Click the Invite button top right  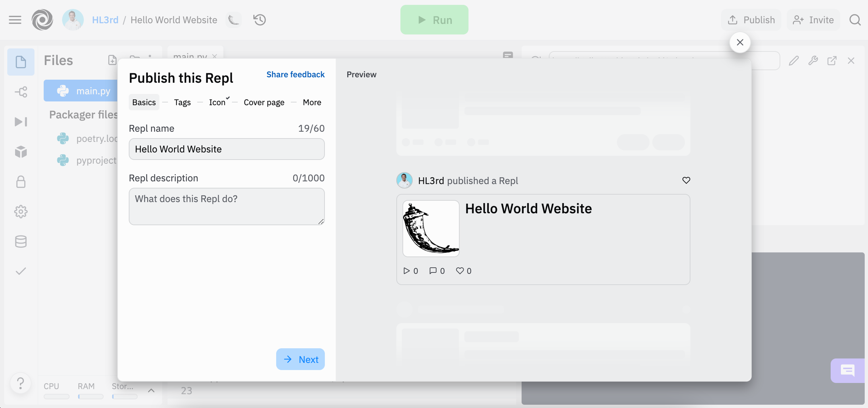pos(814,20)
